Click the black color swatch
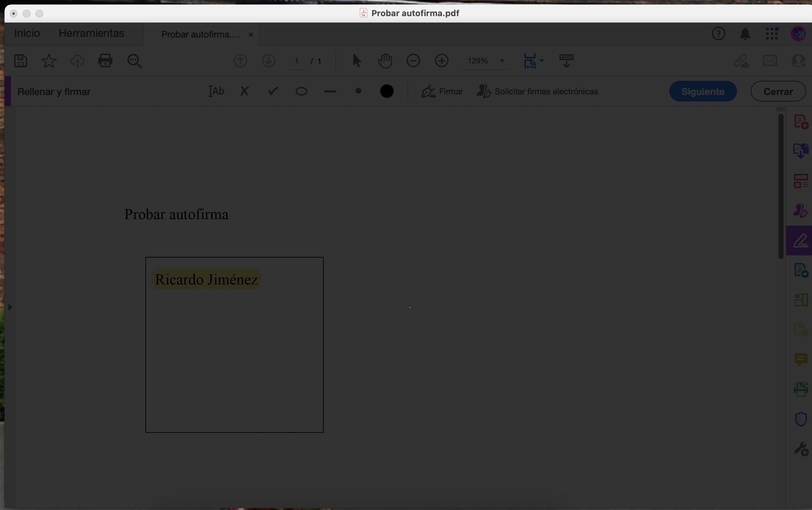 (x=387, y=91)
